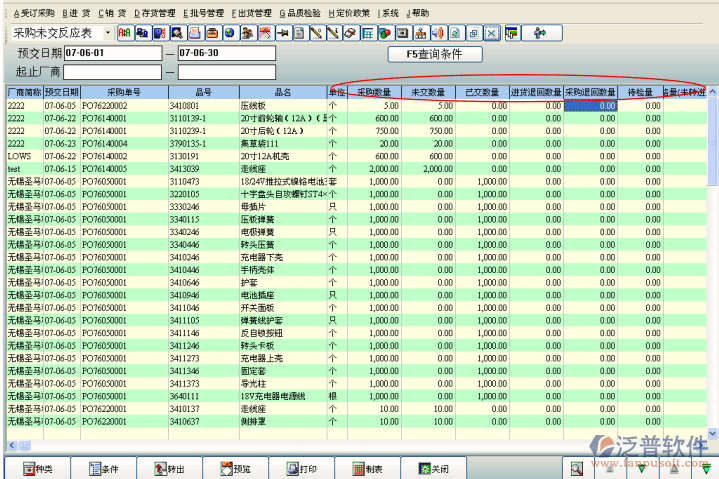This screenshot has height=479, width=719.
Task: Close the report with 关闭 button
Action: click(432, 468)
